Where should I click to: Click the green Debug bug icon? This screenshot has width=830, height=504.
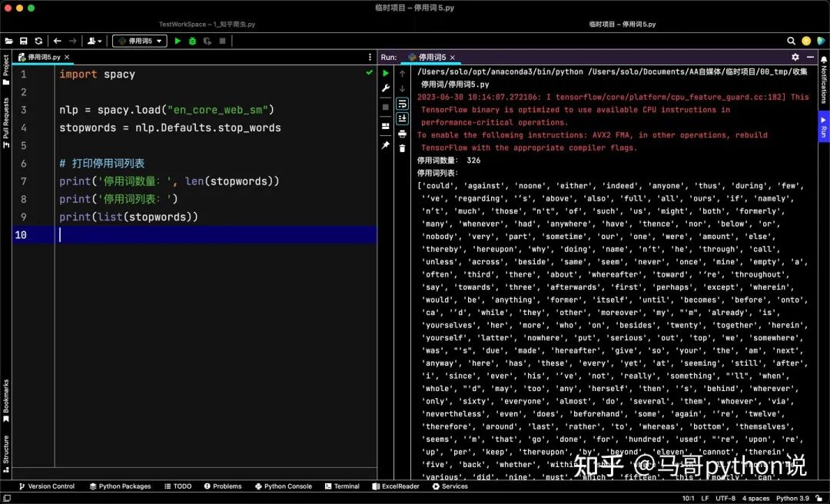(192, 41)
